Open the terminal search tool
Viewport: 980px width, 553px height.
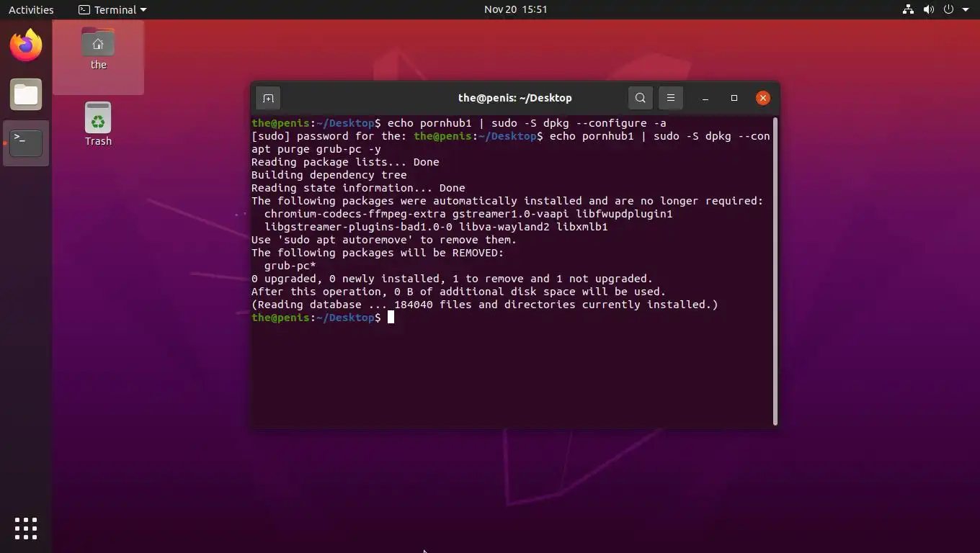pyautogui.click(x=641, y=98)
